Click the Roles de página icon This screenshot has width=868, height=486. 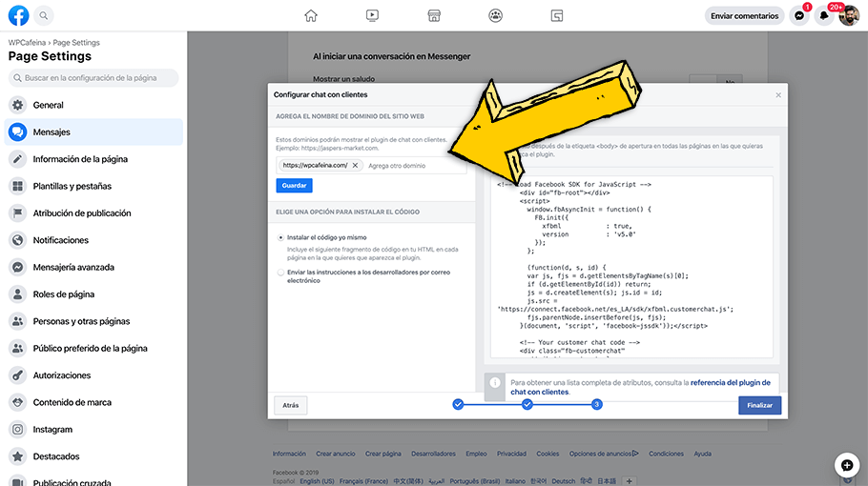tap(18, 294)
